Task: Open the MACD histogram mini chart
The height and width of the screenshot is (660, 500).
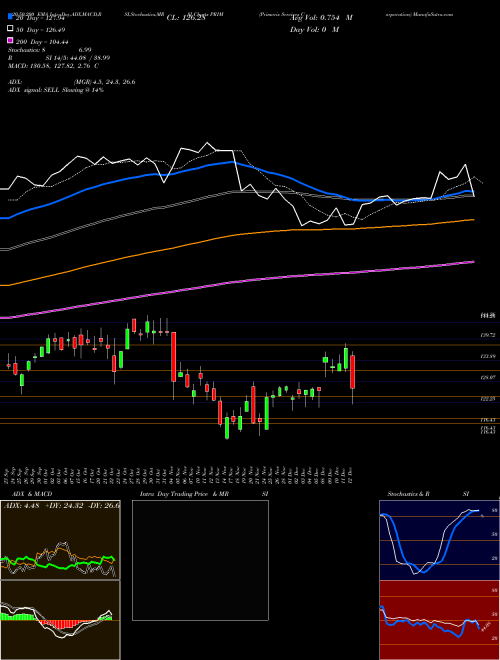Action: coord(60,620)
